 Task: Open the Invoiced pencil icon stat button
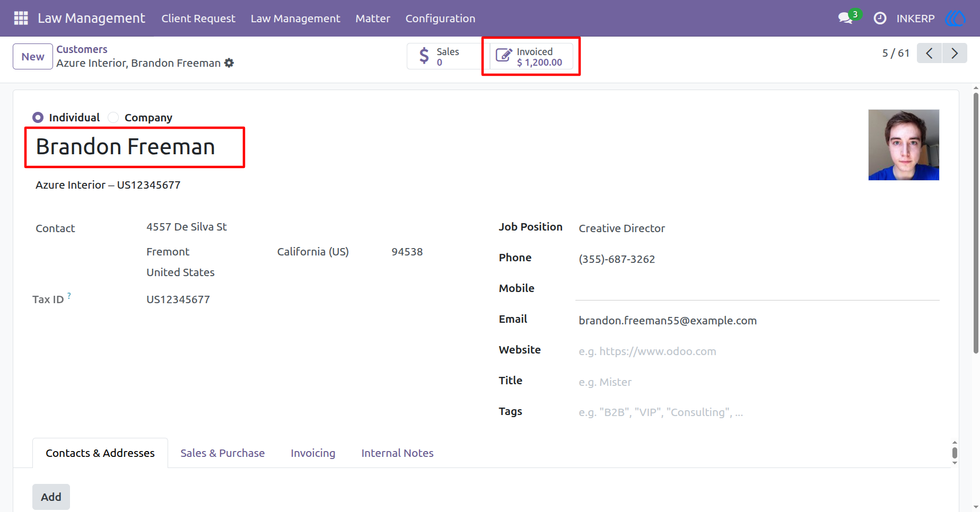[531, 56]
